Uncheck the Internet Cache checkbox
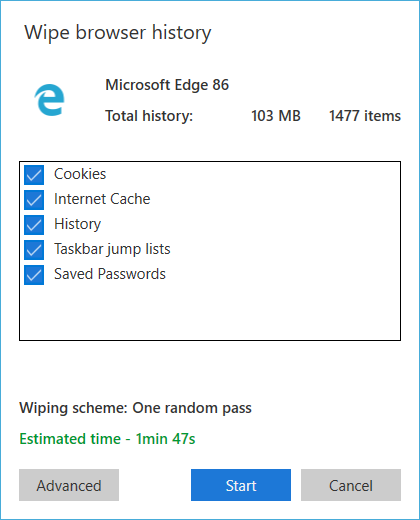The height and width of the screenshot is (520, 420). (x=34, y=200)
